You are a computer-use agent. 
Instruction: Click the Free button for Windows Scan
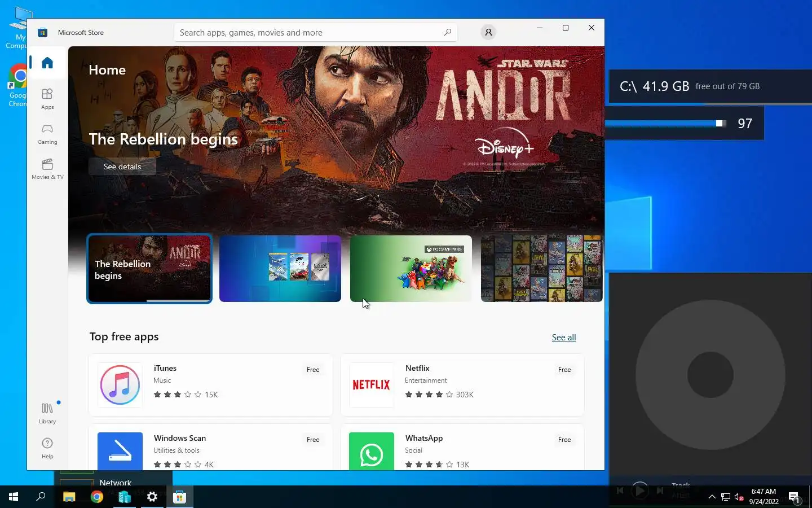(x=313, y=440)
